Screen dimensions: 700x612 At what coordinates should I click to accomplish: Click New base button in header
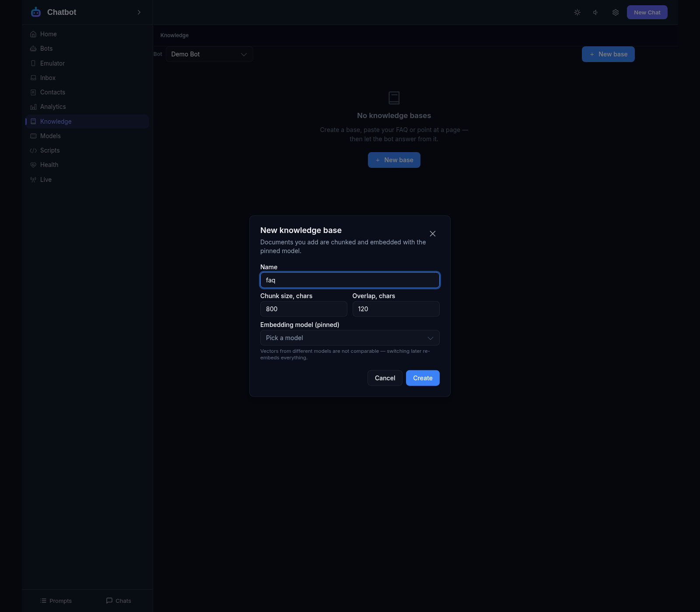coord(608,54)
